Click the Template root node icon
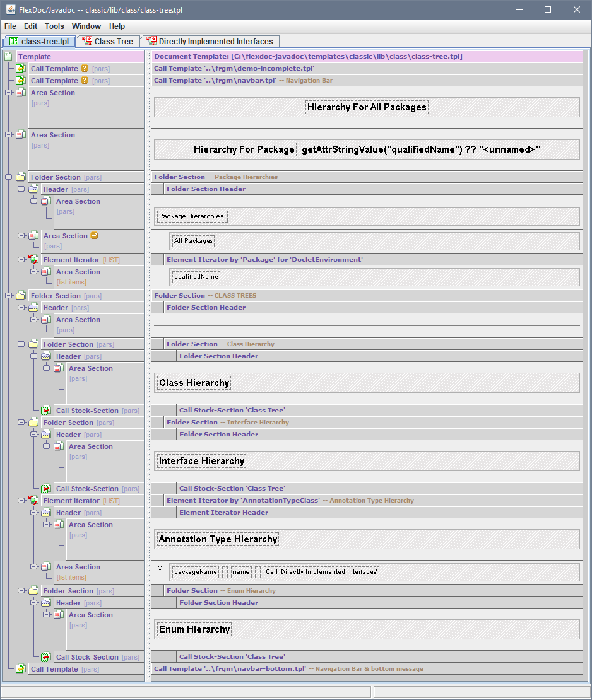592x700 pixels. pos(9,57)
